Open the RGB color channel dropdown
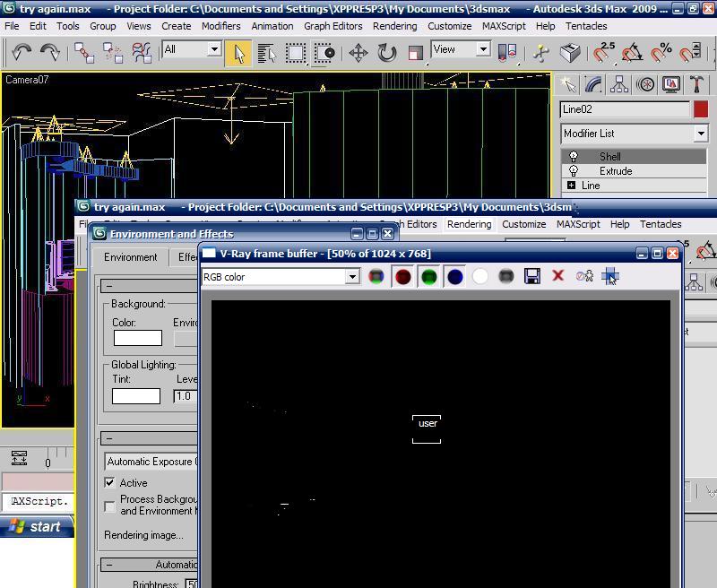 coord(352,277)
